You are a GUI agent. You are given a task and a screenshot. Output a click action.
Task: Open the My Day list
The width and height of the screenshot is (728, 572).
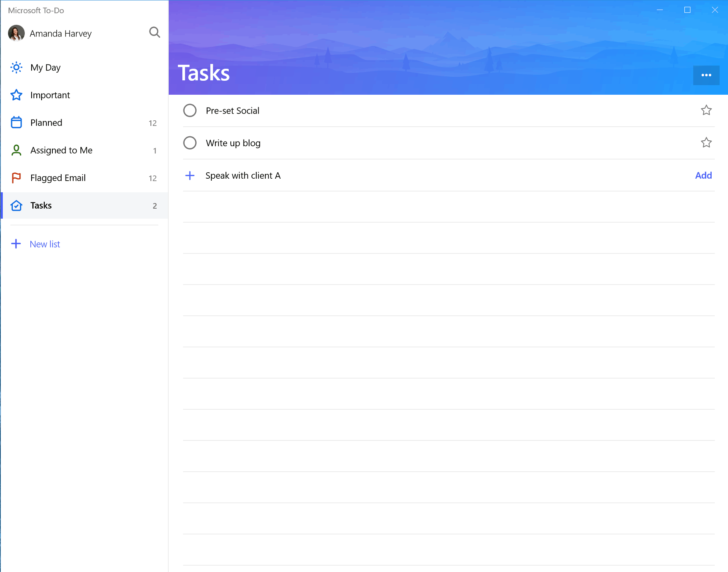point(84,68)
